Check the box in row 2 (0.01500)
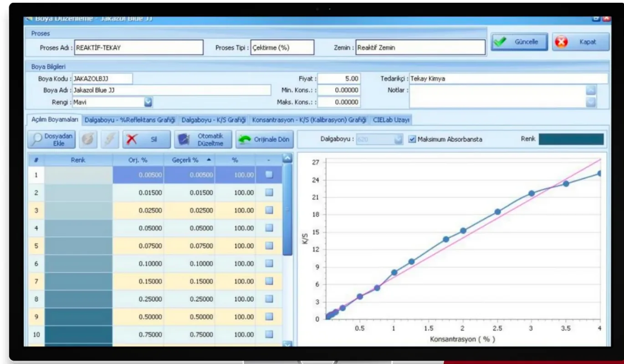 pyautogui.click(x=269, y=192)
